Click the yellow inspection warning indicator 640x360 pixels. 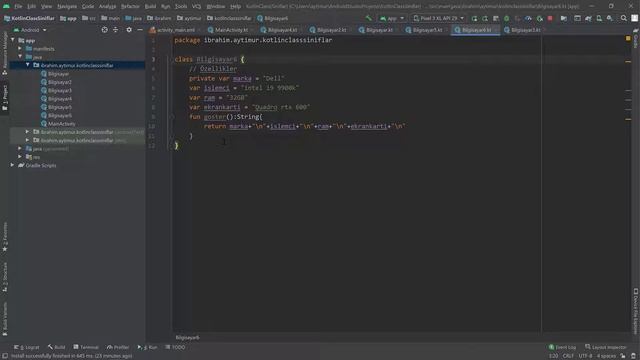628,38
